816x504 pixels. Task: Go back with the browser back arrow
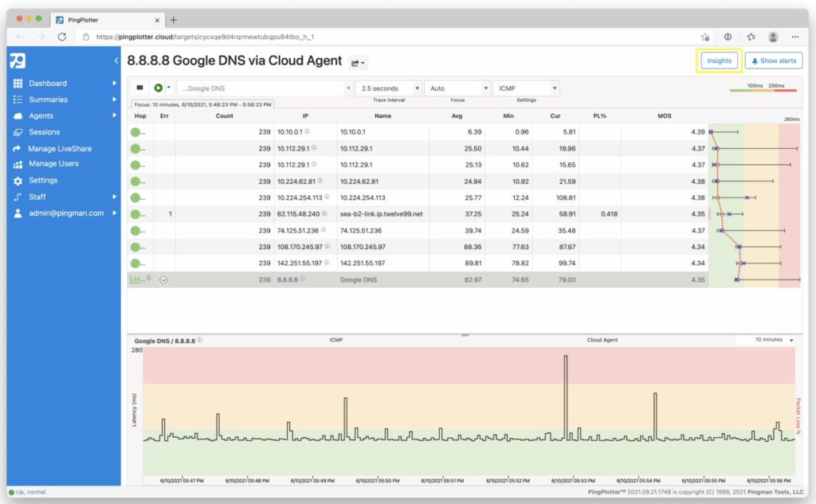click(x=20, y=37)
